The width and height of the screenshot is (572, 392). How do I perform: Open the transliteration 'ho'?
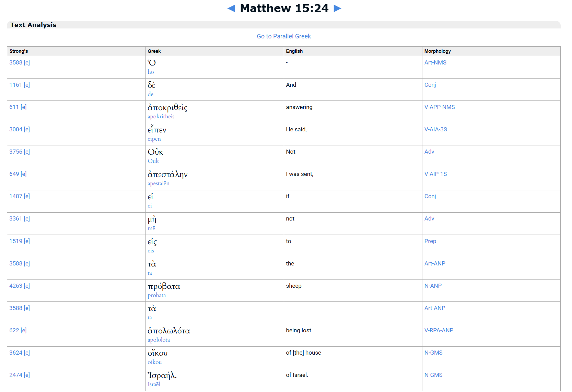pos(151,72)
